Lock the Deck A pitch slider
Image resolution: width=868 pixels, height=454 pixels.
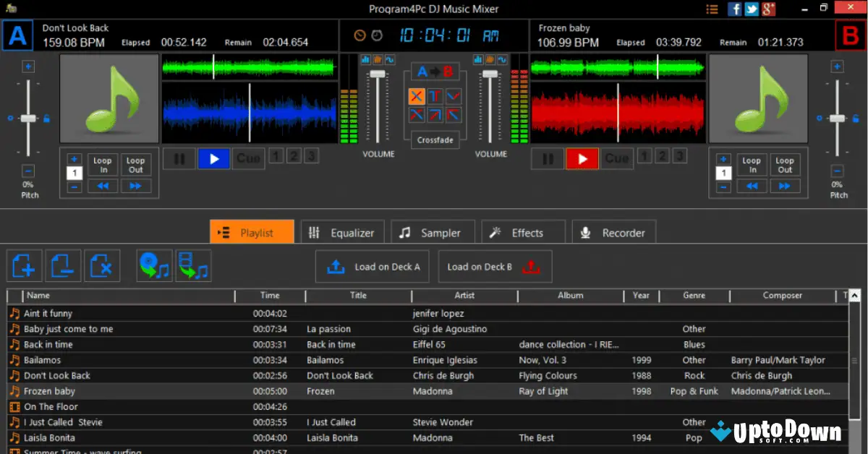click(46, 118)
